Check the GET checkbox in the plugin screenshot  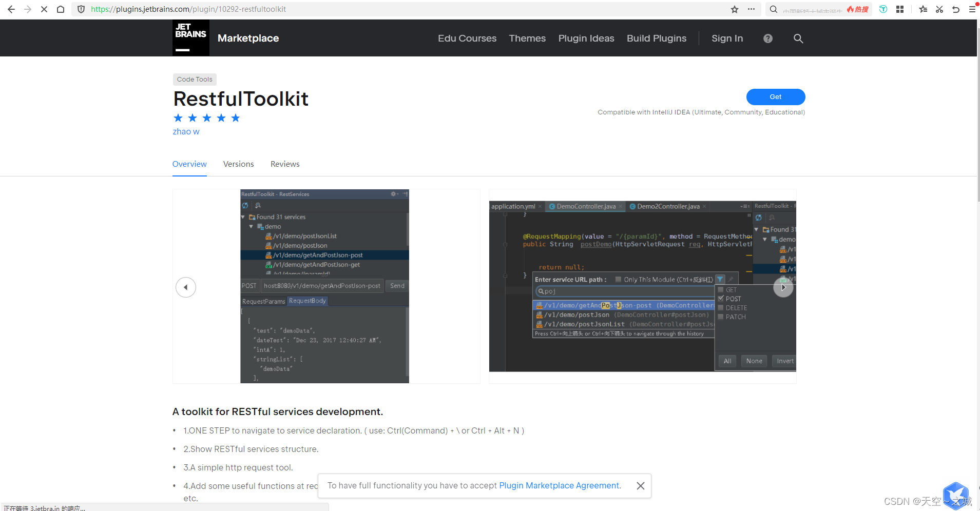(721, 289)
